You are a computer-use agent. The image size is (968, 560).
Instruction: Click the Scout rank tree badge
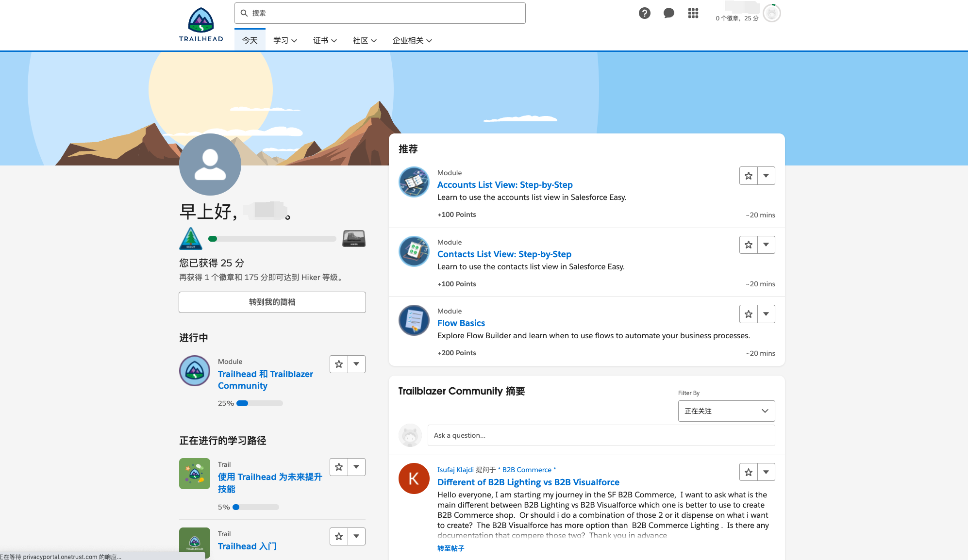(191, 239)
